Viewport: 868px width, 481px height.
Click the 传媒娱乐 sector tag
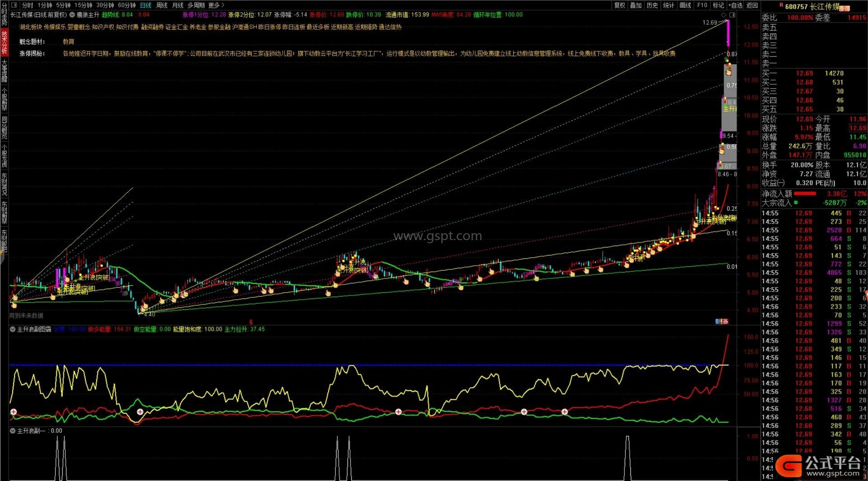click(55, 27)
